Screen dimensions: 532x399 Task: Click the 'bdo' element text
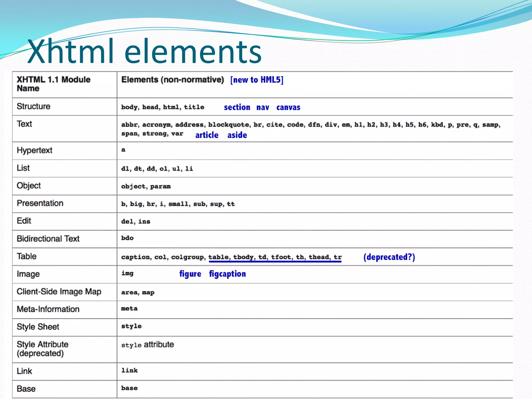point(127,238)
